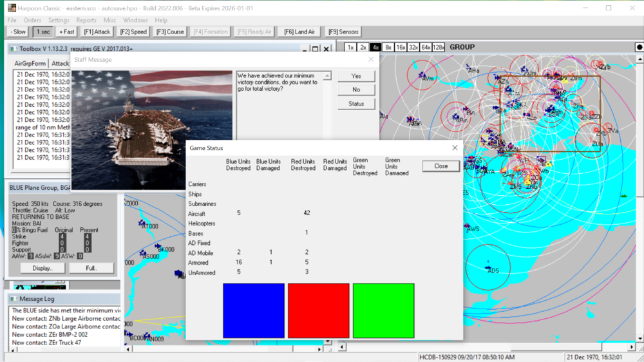Click the [F2] Speed toolbar button
The width and height of the screenshot is (644, 362).
coord(133,32)
